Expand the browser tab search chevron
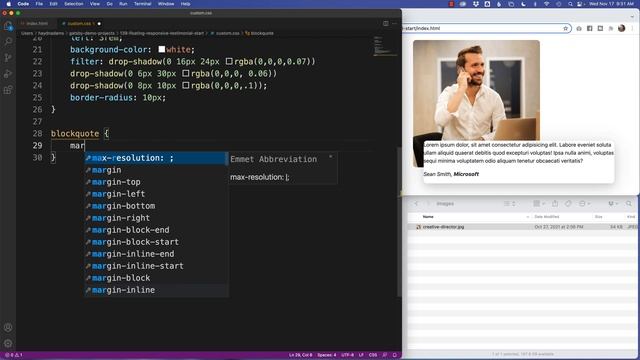Image resolution: width=640 pixels, height=360 pixels. pos(632,17)
